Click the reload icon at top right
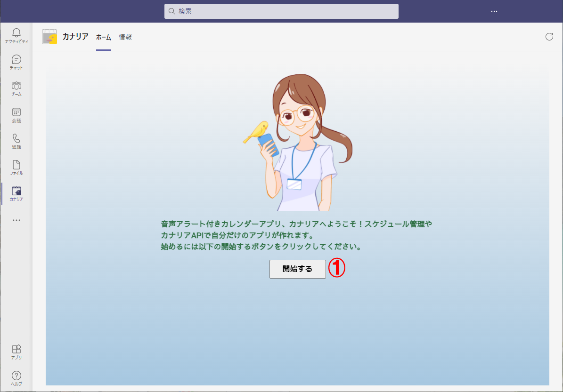 549,37
